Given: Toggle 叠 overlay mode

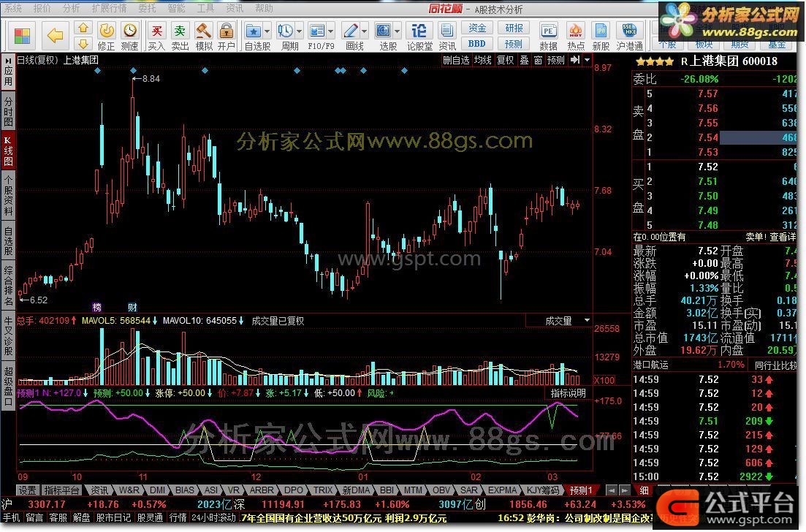Looking at the screenshot, I should click(525, 60).
